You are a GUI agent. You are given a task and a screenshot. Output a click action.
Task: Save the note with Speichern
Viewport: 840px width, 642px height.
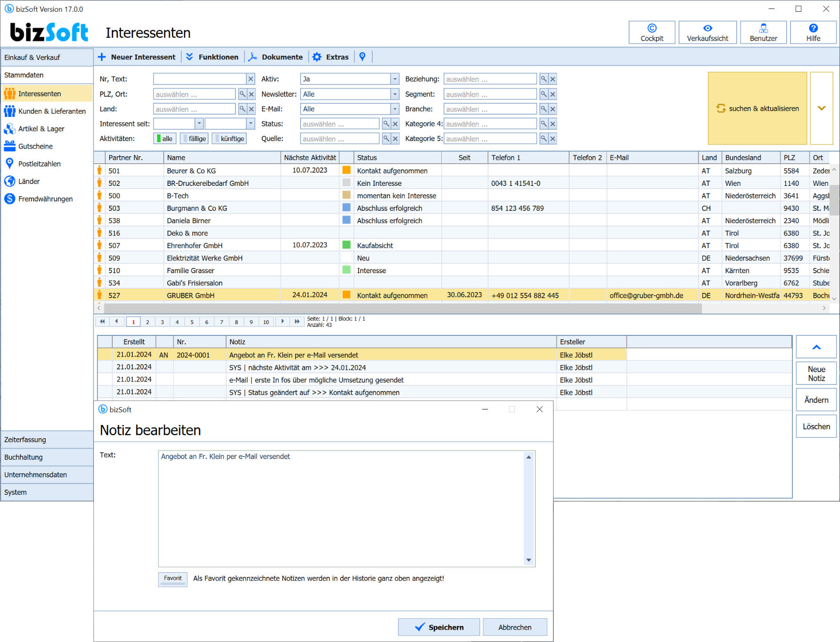439,627
